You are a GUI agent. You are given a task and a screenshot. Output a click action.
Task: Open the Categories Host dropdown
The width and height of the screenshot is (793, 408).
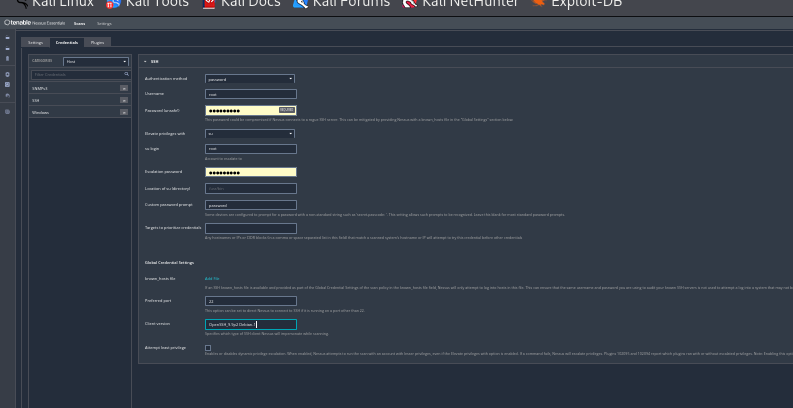(x=96, y=62)
